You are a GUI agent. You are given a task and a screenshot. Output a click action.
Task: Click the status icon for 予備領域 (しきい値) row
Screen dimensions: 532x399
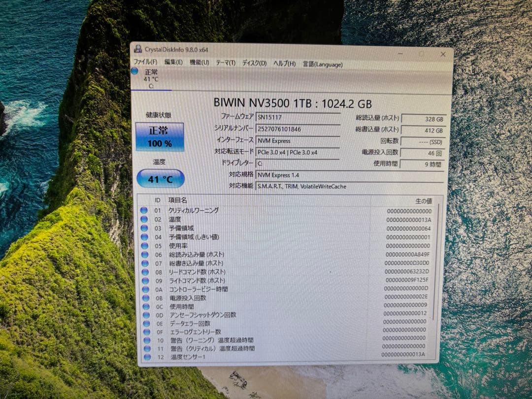tap(144, 237)
